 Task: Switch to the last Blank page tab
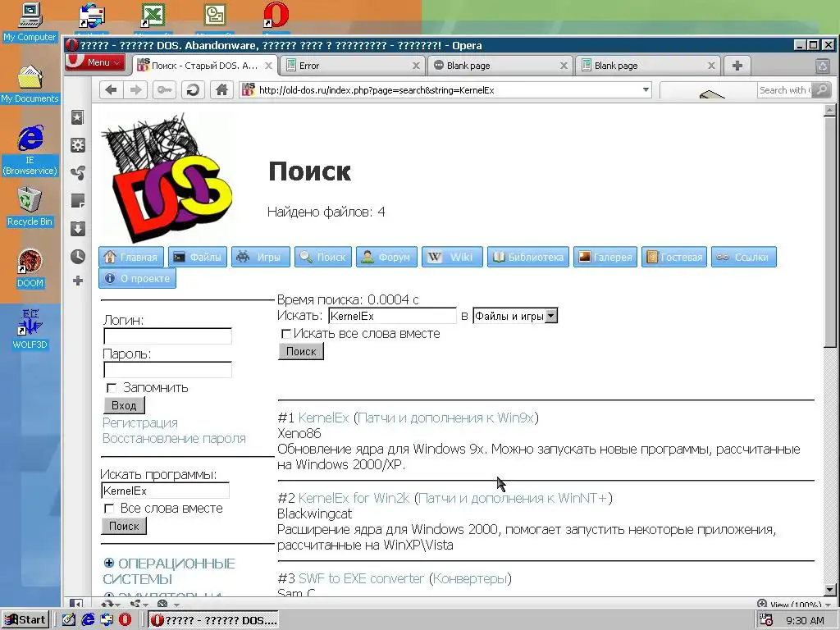tap(648, 66)
